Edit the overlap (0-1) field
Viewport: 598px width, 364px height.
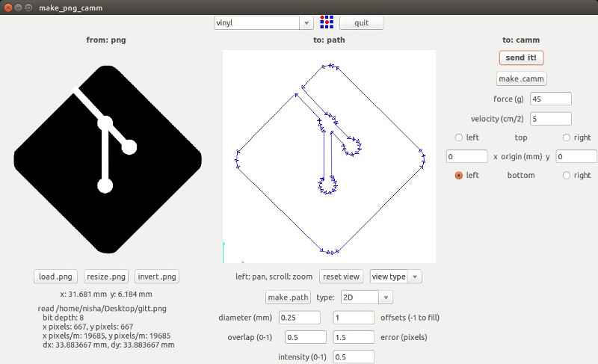(x=306, y=337)
